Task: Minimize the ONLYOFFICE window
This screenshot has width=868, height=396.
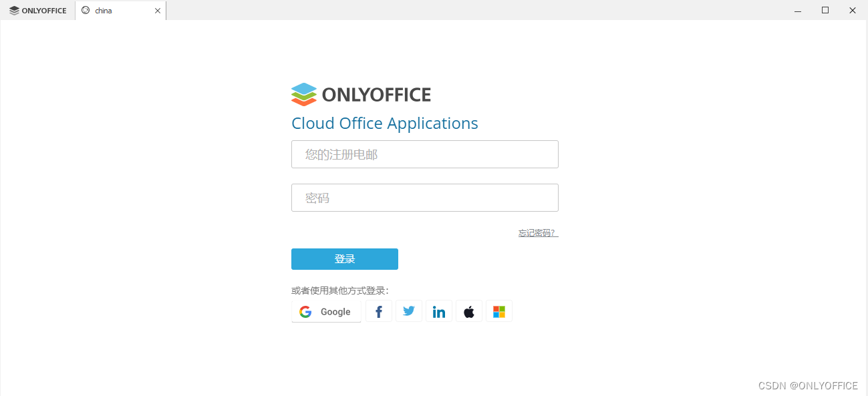Action: coord(797,10)
